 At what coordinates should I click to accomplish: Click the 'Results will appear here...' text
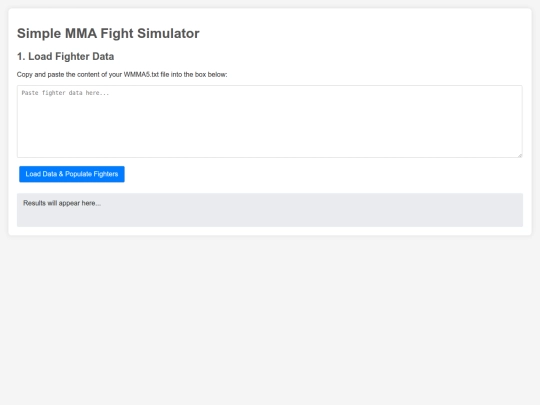[62, 203]
